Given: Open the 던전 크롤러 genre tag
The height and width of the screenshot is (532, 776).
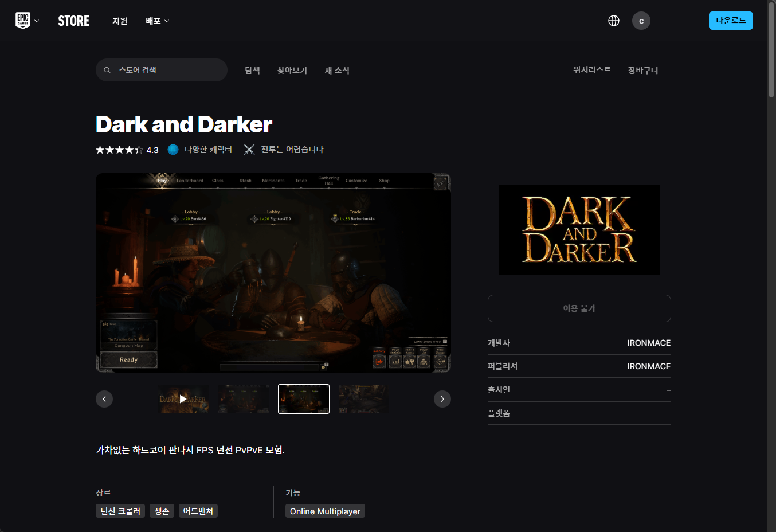Looking at the screenshot, I should [x=120, y=511].
